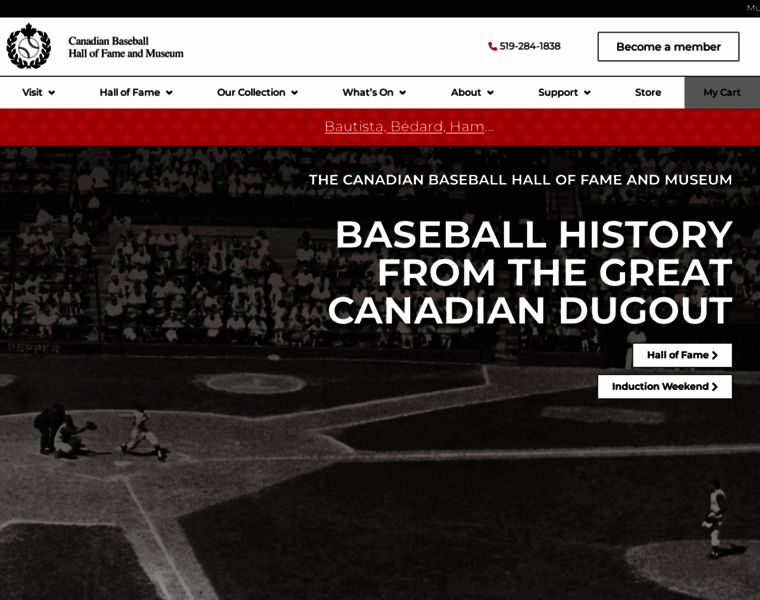Screen dimensions: 760x600
Task: Call phone number 519-284-1838
Action: coord(530,46)
